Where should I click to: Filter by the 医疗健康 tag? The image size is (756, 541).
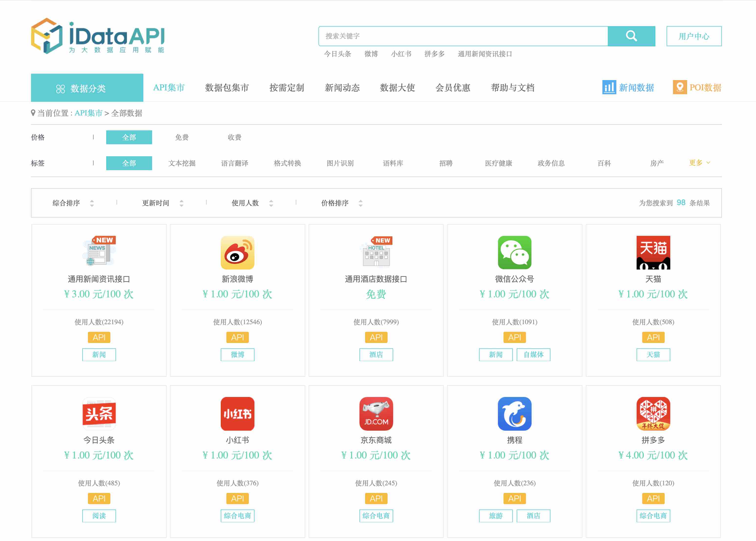pyautogui.click(x=498, y=163)
